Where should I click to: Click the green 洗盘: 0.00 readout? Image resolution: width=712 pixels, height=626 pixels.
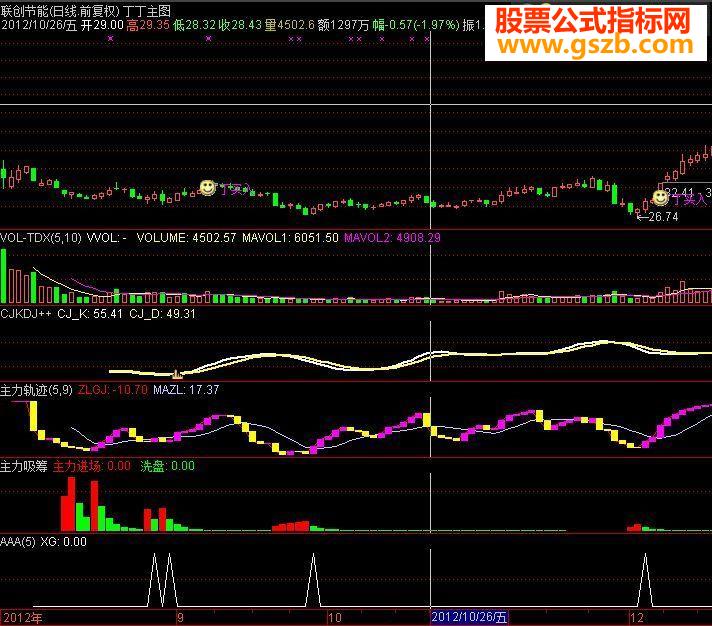coord(168,466)
